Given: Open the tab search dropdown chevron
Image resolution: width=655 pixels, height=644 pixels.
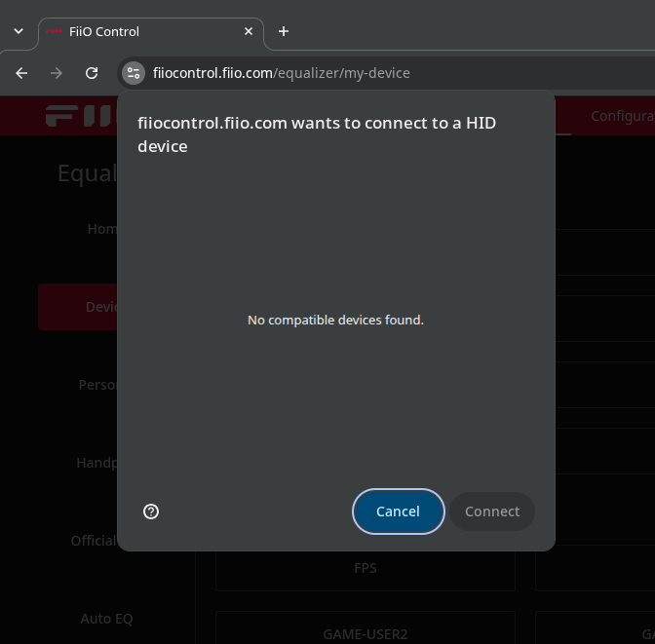Looking at the screenshot, I should (19, 31).
